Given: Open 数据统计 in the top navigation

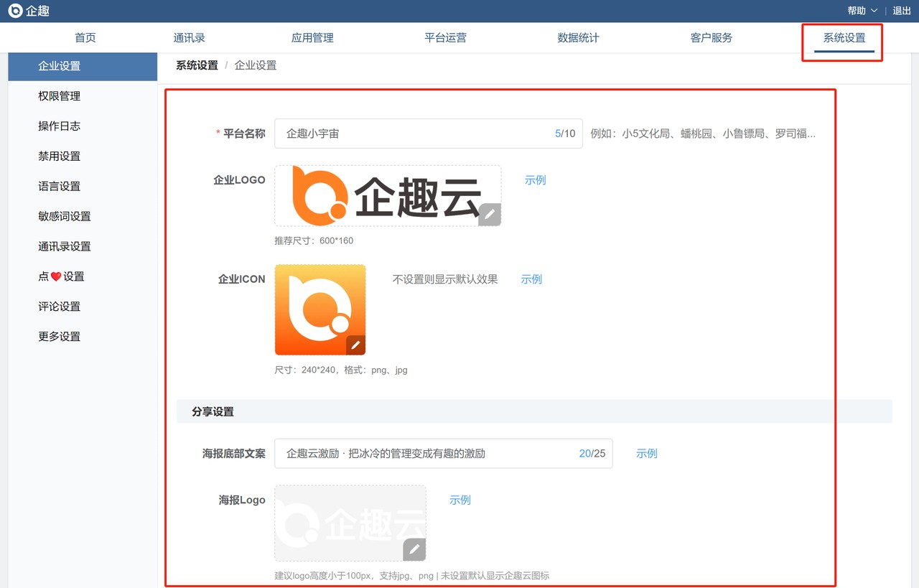Looking at the screenshot, I should [578, 38].
